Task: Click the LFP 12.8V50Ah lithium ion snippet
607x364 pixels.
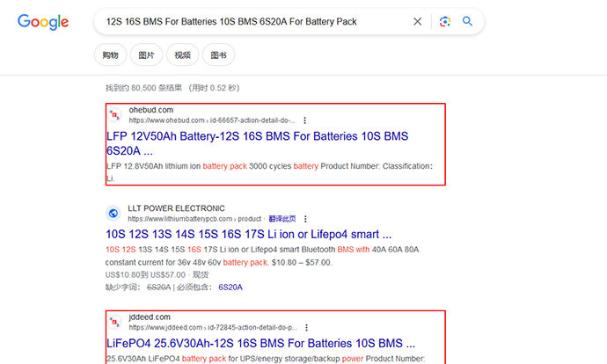Action: click(269, 172)
